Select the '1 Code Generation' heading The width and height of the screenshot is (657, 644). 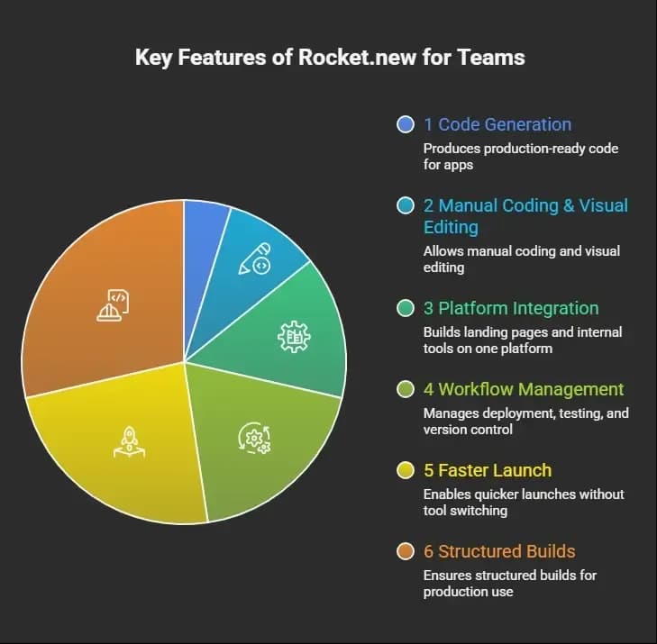(x=497, y=125)
